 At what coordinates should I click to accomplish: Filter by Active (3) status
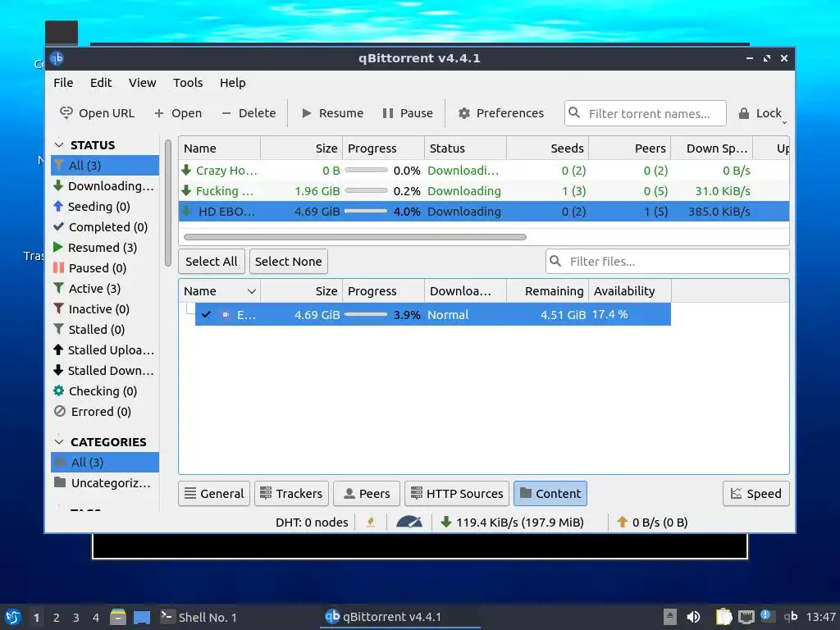click(x=105, y=289)
